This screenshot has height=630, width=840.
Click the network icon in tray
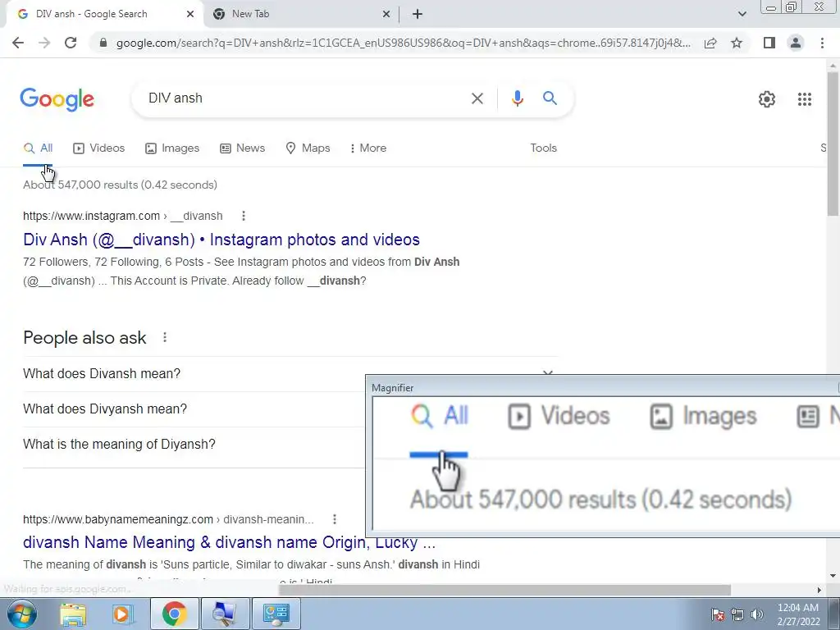(x=737, y=614)
